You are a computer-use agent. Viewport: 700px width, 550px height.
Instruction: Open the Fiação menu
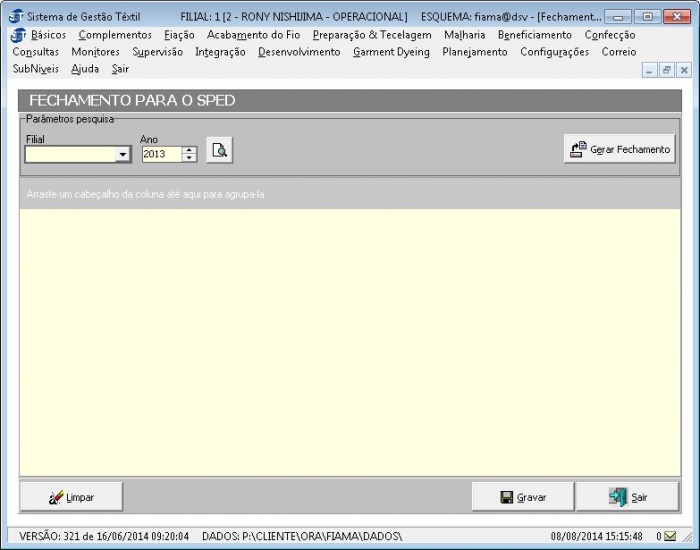pyautogui.click(x=179, y=35)
